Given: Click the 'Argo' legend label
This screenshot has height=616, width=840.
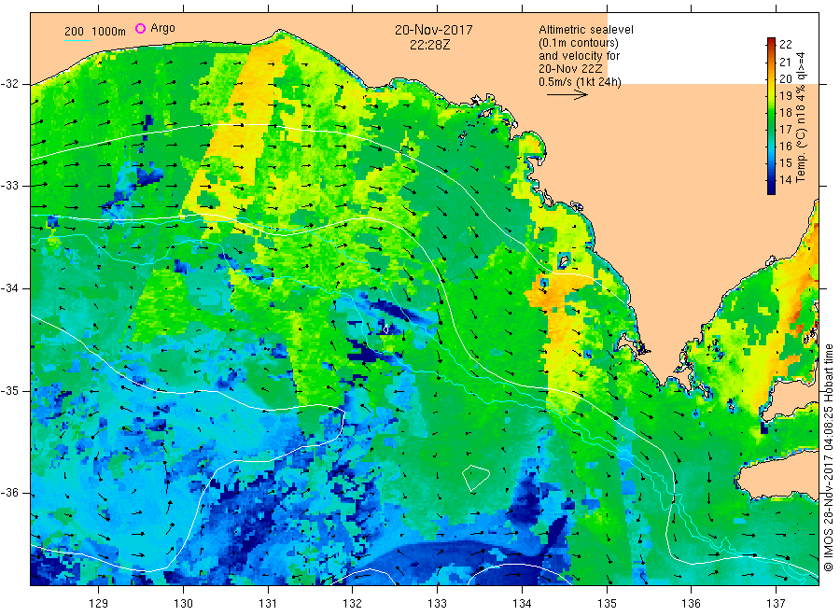Looking at the screenshot, I should tap(162, 28).
